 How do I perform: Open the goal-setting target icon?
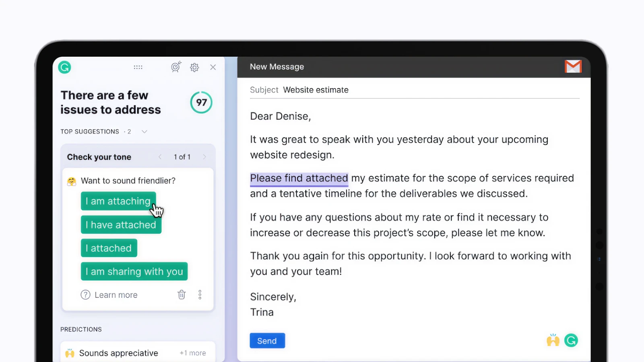click(x=176, y=67)
